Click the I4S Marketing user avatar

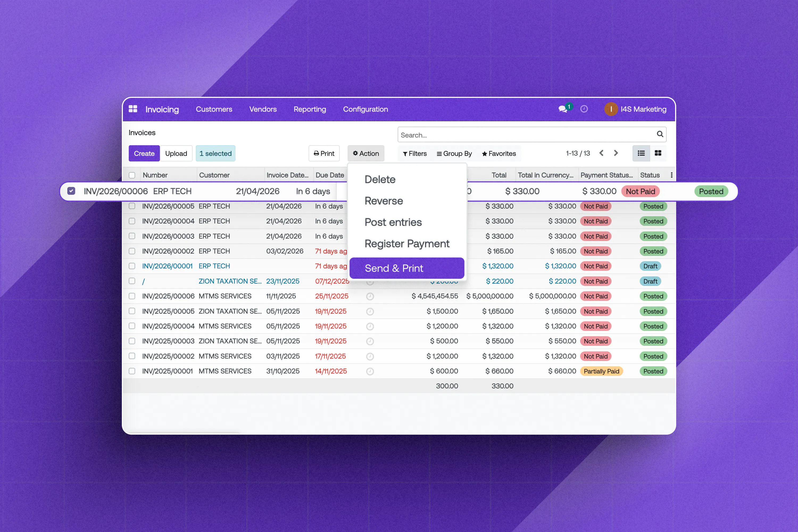tap(611, 109)
